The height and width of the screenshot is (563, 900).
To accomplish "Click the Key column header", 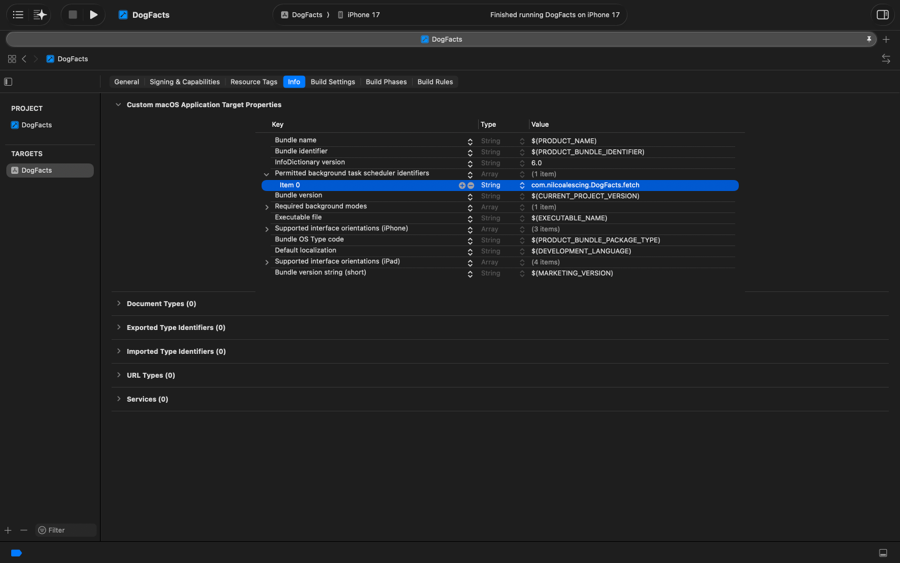I will tap(277, 125).
